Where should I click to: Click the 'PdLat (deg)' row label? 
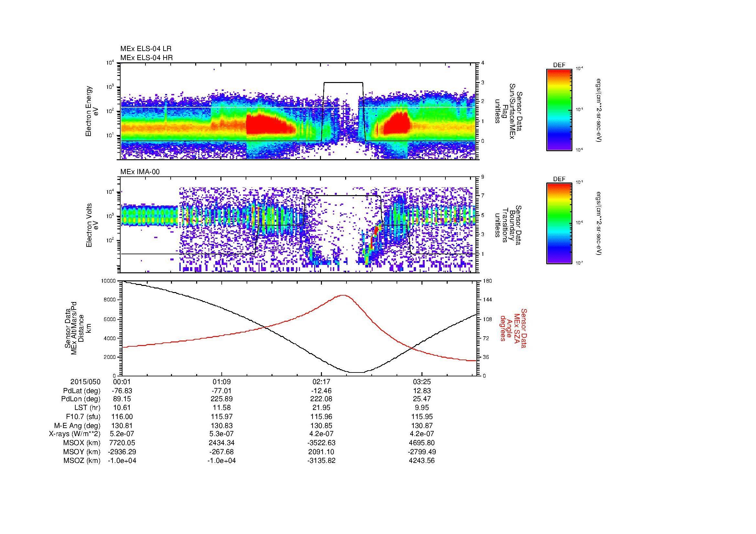point(82,391)
